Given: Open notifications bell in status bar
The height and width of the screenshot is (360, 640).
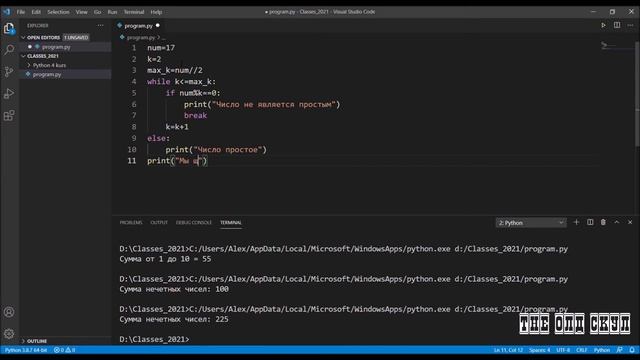Looking at the screenshot, I should tap(632, 350).
